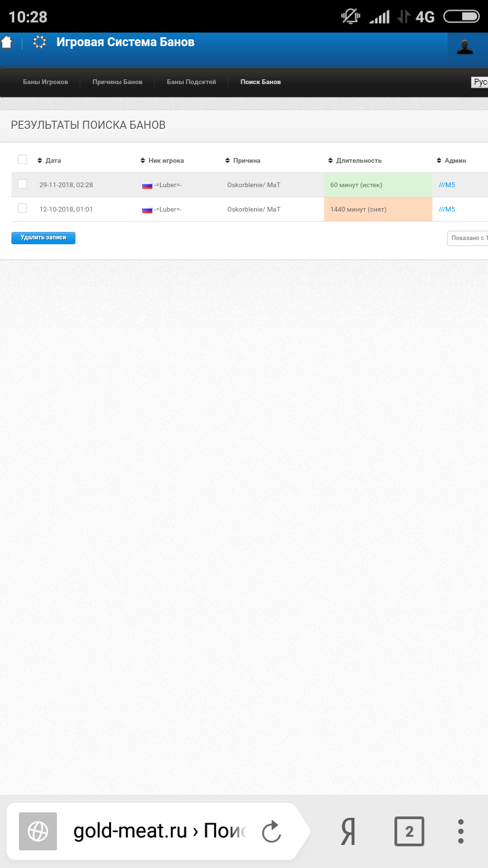Open Поиск Банов menu item

click(x=260, y=82)
